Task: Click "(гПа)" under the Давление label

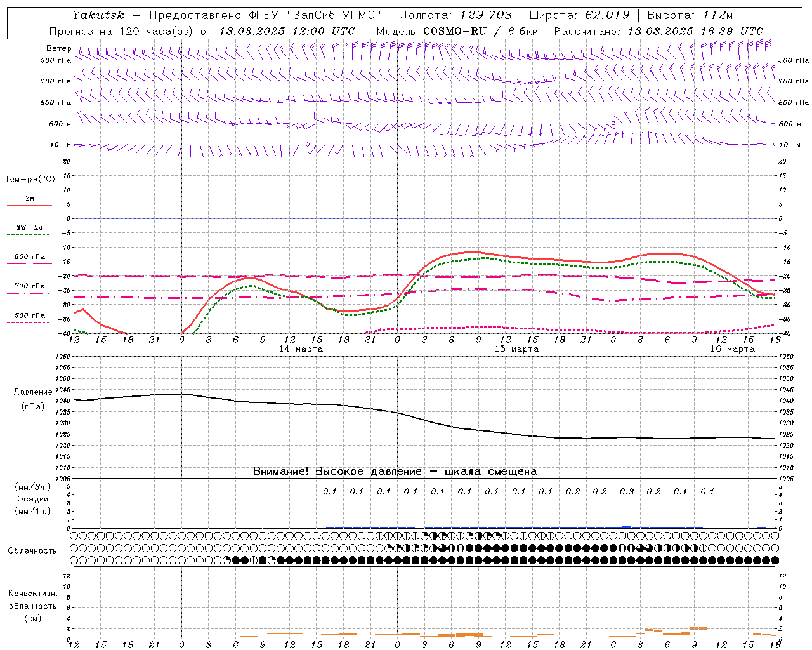Action: 33,407
